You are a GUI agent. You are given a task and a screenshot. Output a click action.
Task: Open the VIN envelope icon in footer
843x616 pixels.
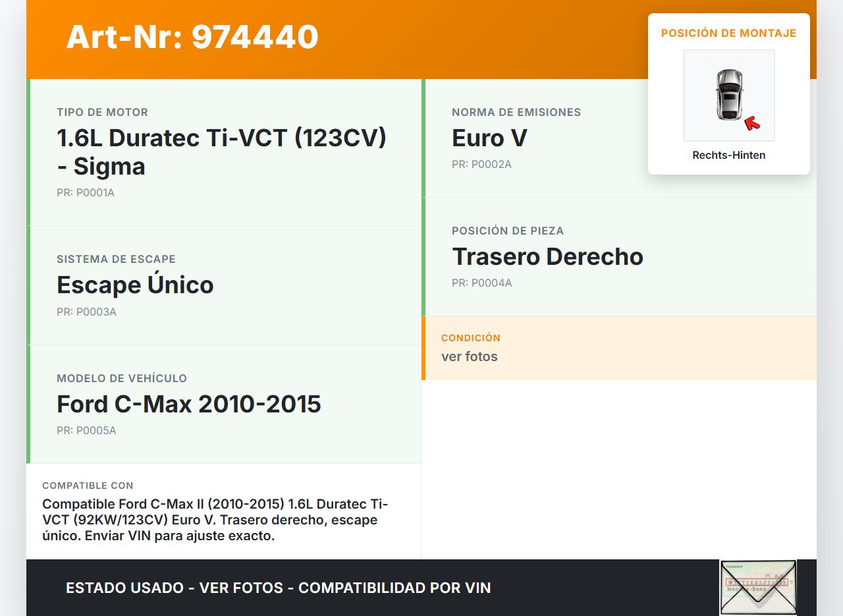click(758, 588)
